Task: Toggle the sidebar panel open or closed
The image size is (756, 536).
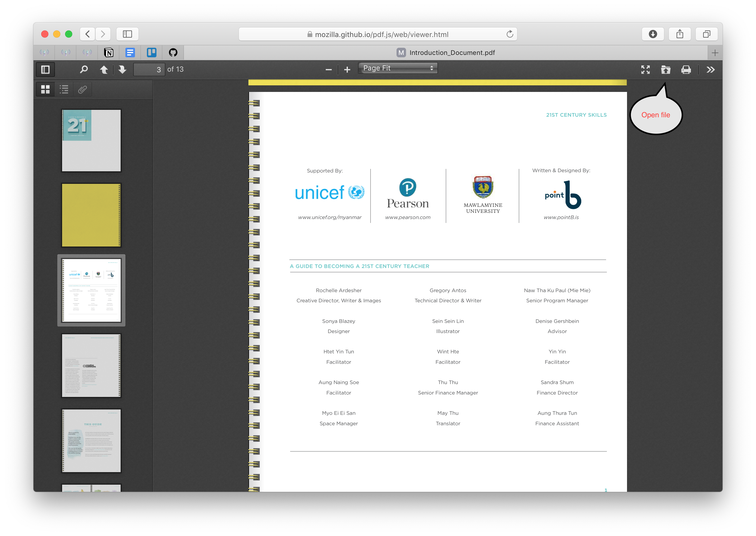Action: tap(45, 69)
